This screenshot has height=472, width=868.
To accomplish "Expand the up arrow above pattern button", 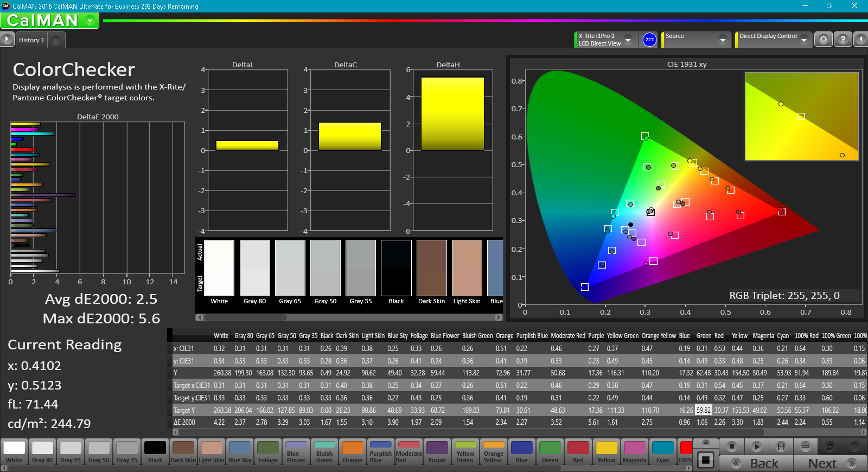I will (x=705, y=443).
